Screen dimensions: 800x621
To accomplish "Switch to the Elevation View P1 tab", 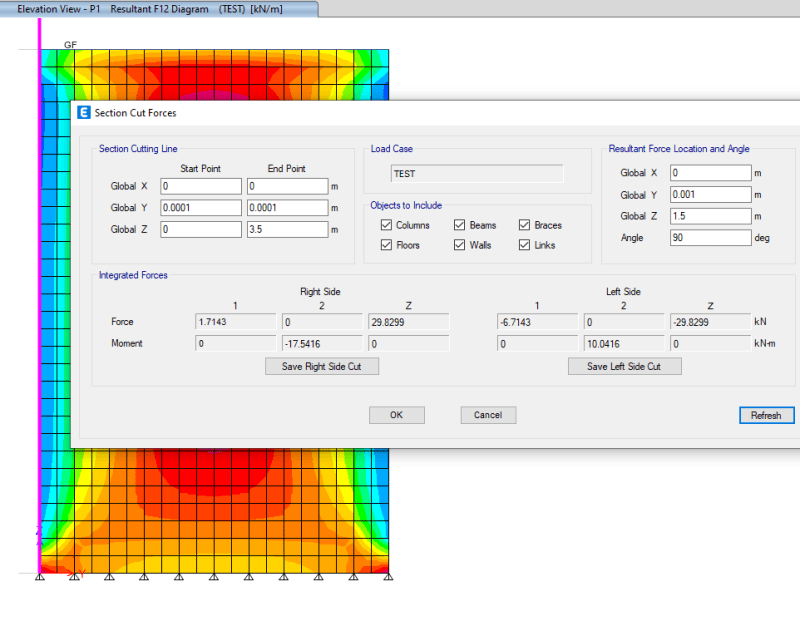I will coord(158,9).
